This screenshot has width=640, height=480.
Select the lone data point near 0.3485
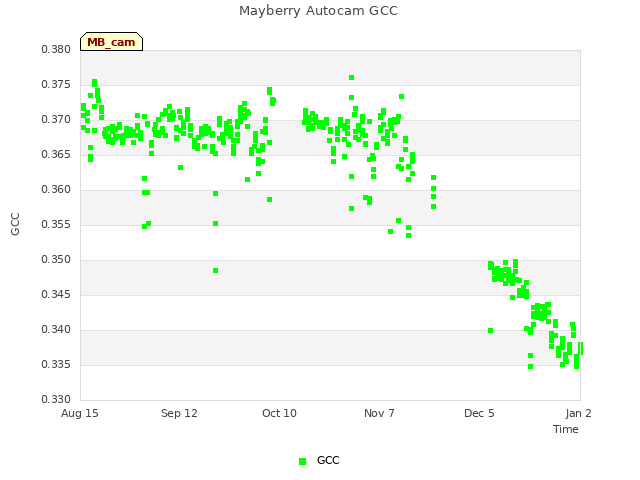coord(216,271)
